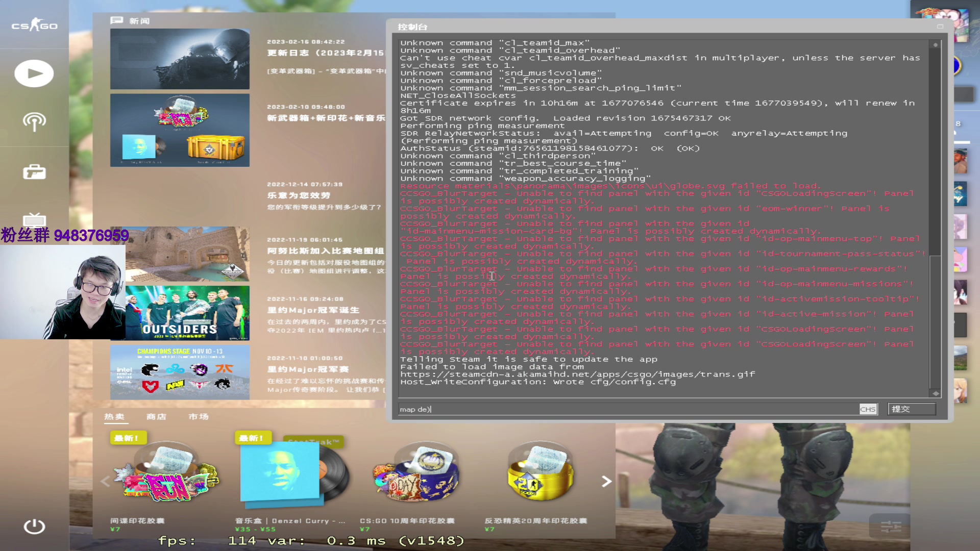The height and width of the screenshot is (551, 980).
Task: Close the 控制台 console window
Action: point(940,27)
